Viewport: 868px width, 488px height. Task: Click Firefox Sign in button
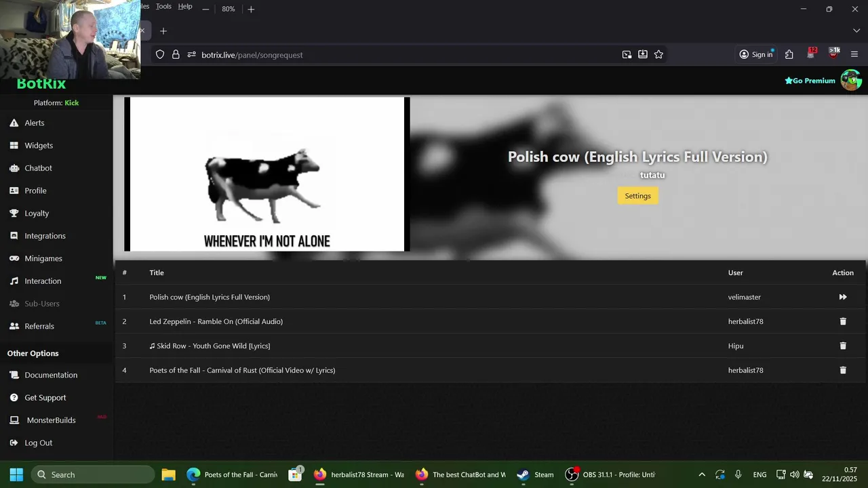click(756, 55)
